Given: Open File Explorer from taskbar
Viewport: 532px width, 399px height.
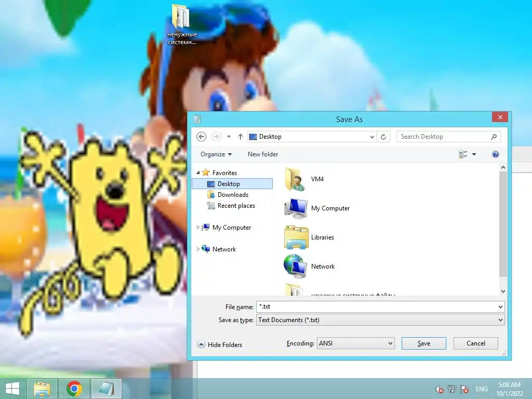Looking at the screenshot, I should coord(43,389).
